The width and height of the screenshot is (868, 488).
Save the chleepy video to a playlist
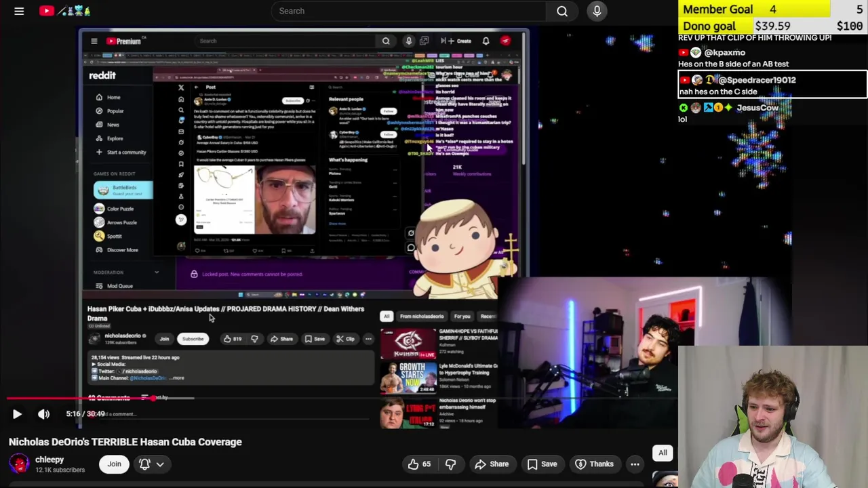pyautogui.click(x=542, y=464)
